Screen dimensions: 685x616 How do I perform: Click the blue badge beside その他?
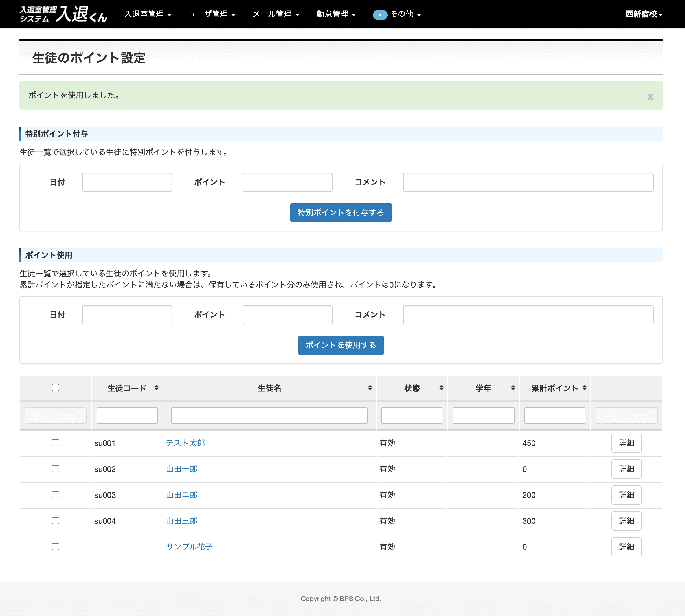pyautogui.click(x=380, y=15)
